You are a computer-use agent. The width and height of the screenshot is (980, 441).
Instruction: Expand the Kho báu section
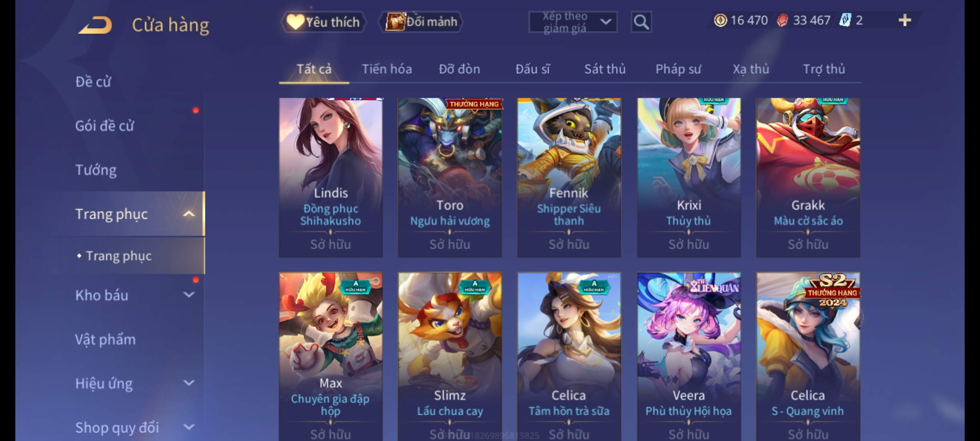(x=189, y=295)
